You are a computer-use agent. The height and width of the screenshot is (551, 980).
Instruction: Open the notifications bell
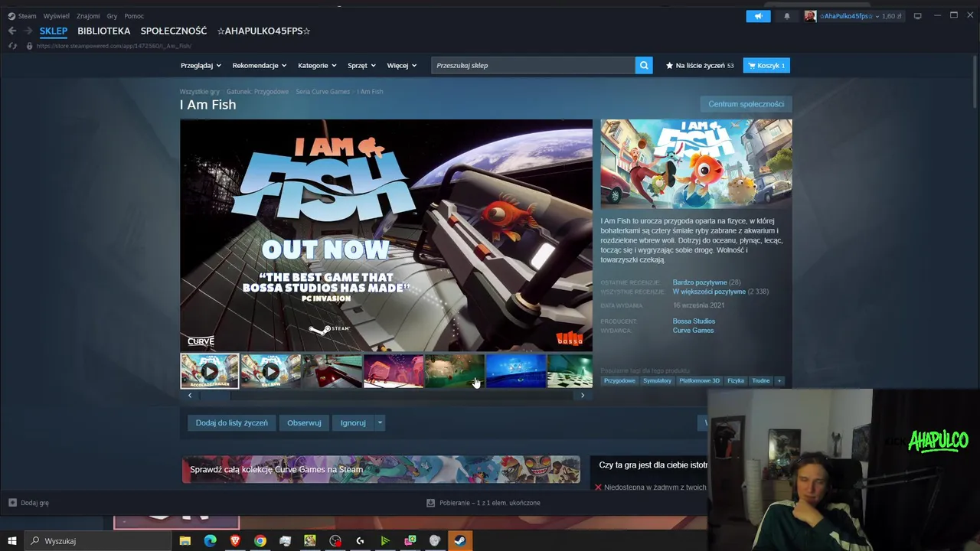click(x=786, y=16)
